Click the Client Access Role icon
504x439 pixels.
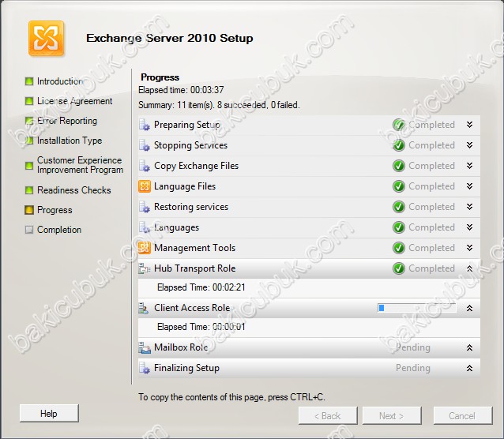pyautogui.click(x=143, y=308)
